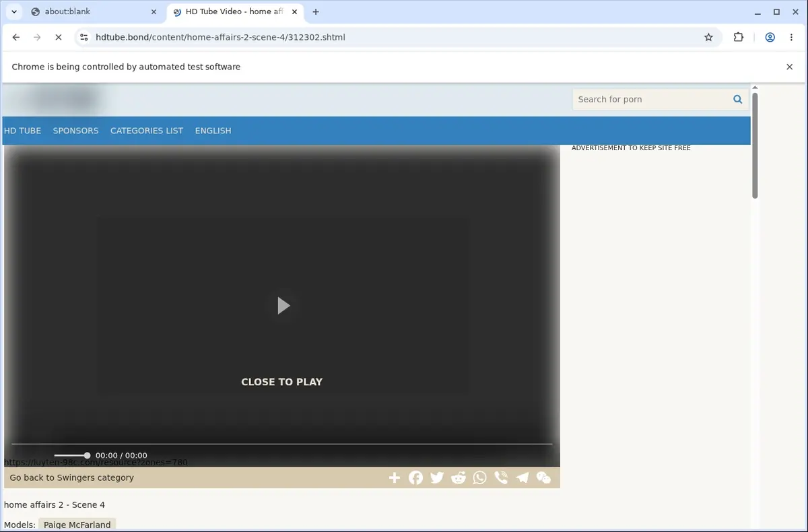Follow Go back to Swingers category link
Viewport: 808px width, 532px height.
(71, 477)
